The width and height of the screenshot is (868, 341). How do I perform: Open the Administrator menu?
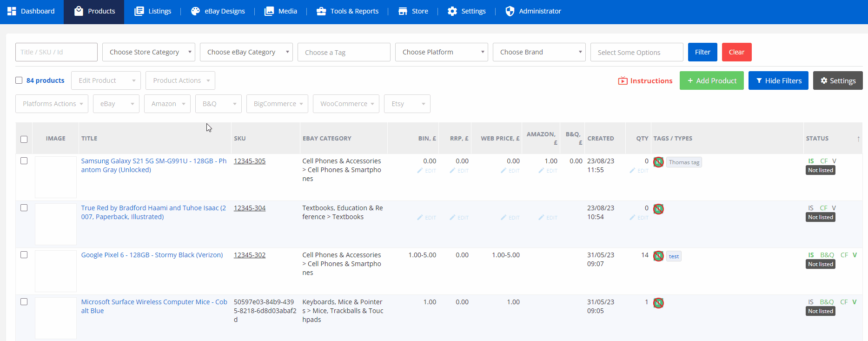pyautogui.click(x=533, y=11)
